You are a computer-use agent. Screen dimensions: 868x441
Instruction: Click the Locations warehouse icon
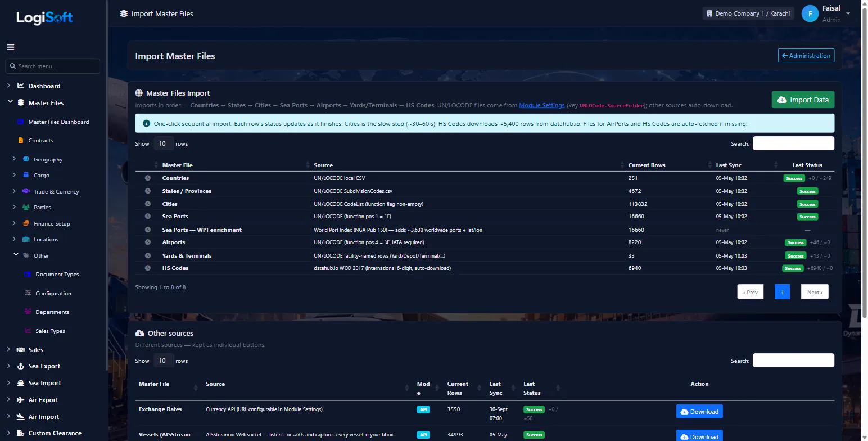26,239
